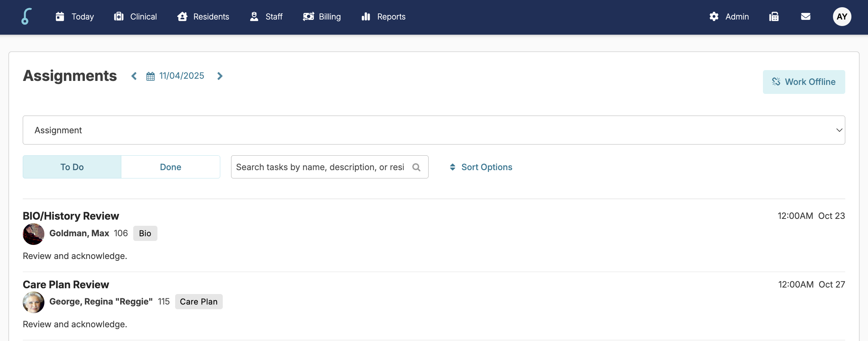Open the mail envelope icon

(x=806, y=17)
